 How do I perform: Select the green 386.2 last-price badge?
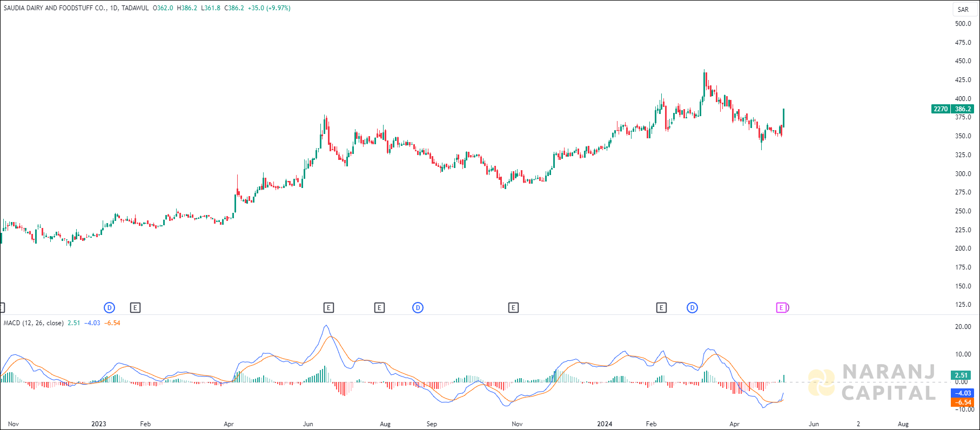[963, 109]
